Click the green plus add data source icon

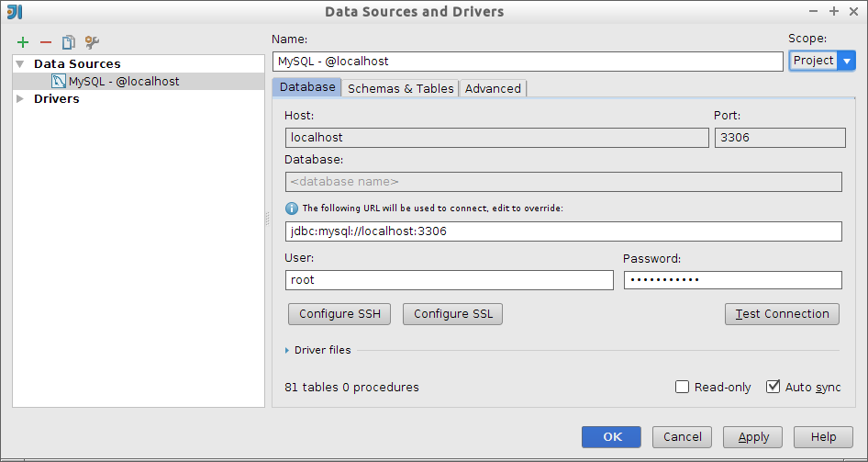tap(23, 42)
